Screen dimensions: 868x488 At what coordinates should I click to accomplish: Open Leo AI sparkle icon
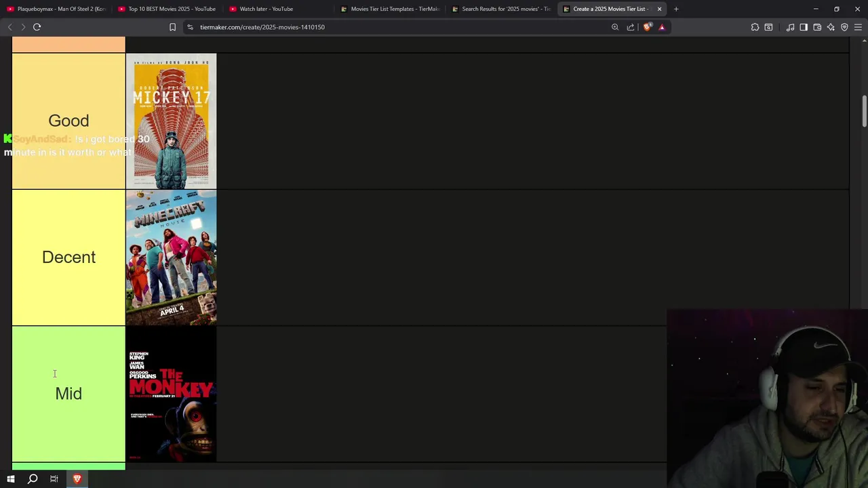(831, 27)
